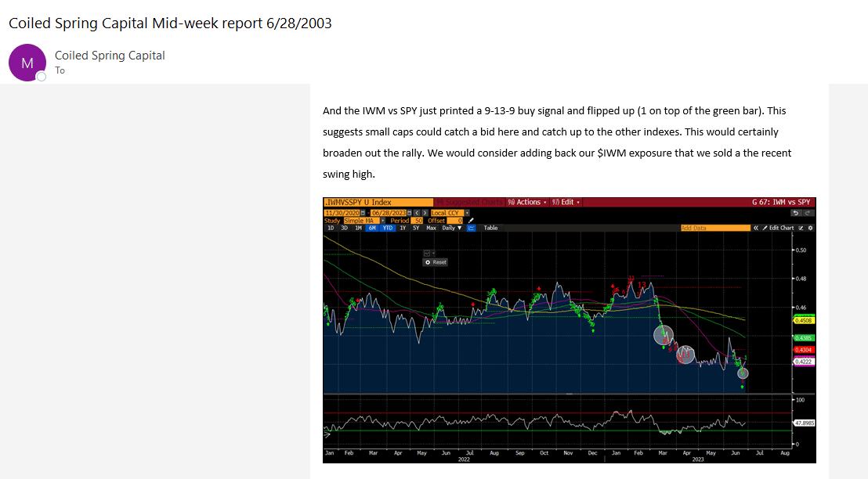Click the sender name Coiled Spring Capital
868x479 pixels.
pyautogui.click(x=110, y=56)
